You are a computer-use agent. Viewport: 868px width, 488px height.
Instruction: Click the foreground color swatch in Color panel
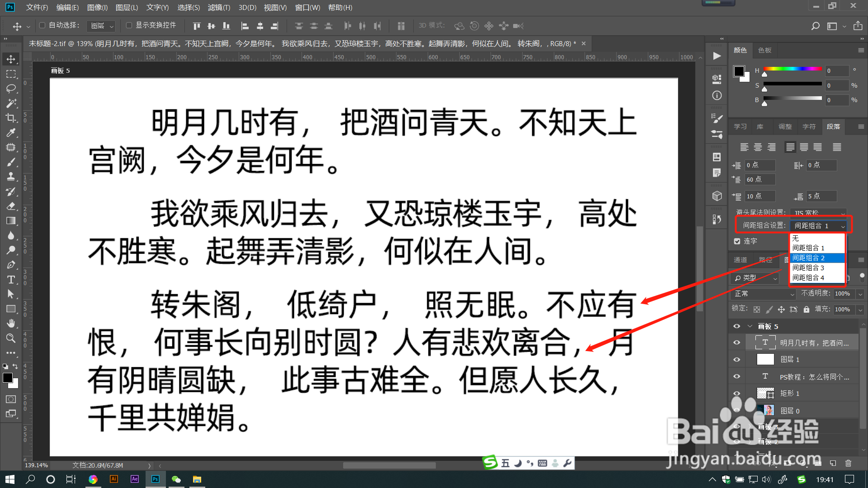[x=739, y=71]
